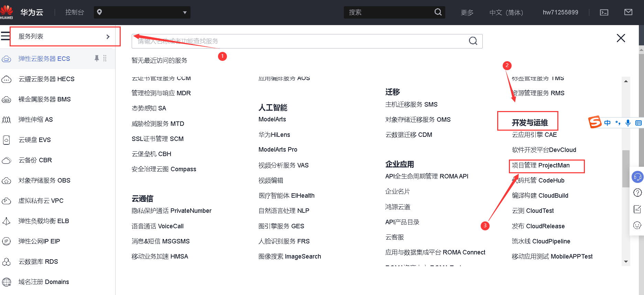This screenshot has width=644, height=295.
Task: Open SSL证书管理 SCM link
Action: click(157, 139)
